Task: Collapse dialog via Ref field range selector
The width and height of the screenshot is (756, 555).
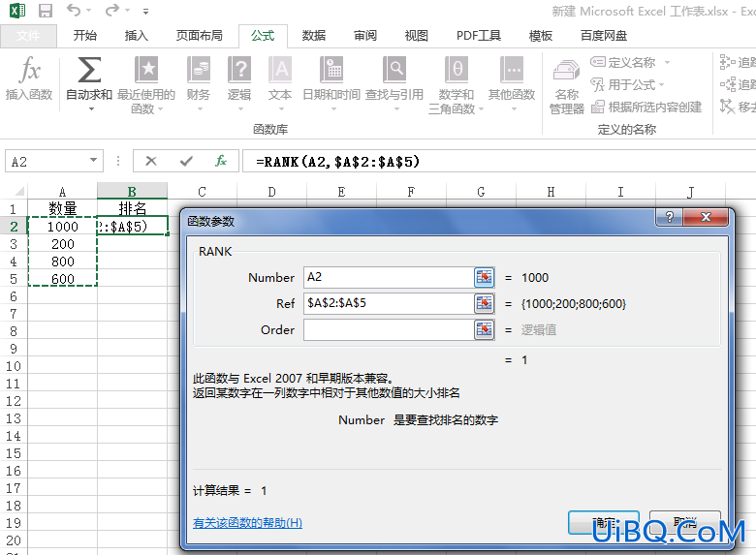Action: click(x=484, y=303)
